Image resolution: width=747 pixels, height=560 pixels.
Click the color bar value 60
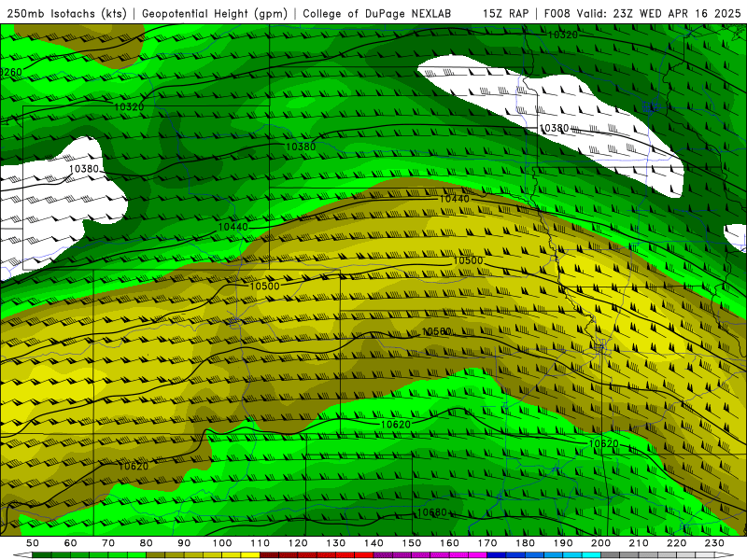tap(70, 543)
